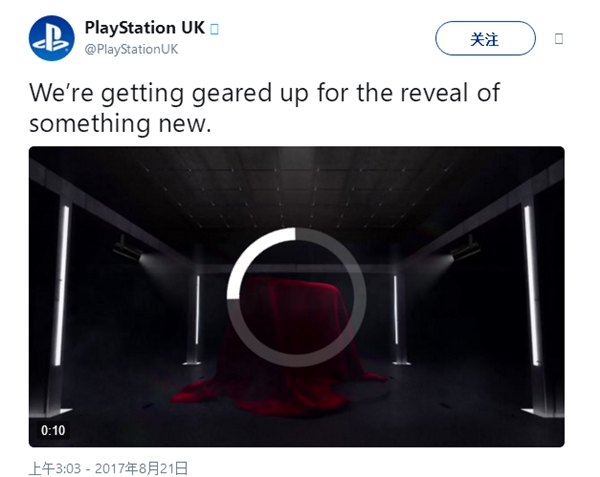Click the small inner-left light strip in video
Image resolution: width=600 pixels, height=477 pixels.
(197, 310)
